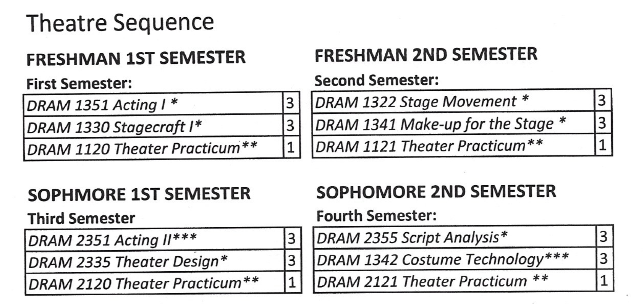Click the credit cell for Acting I
This screenshot has height=304, width=644.
point(291,103)
